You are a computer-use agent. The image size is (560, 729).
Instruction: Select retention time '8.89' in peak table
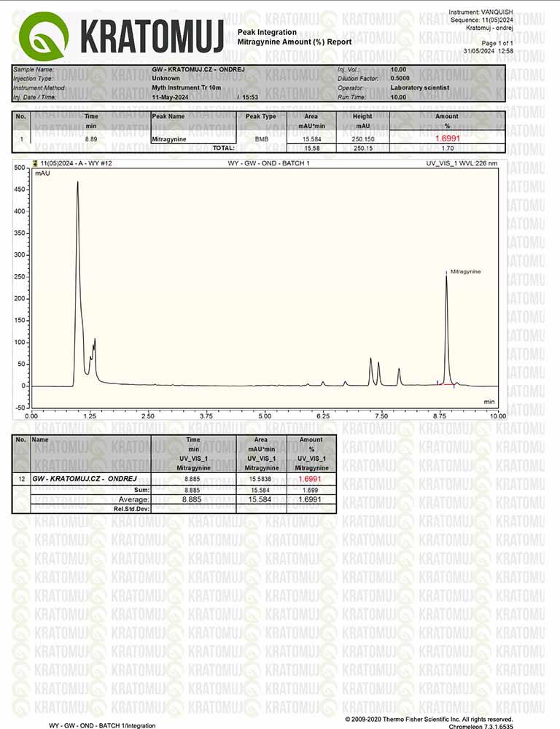(x=91, y=139)
